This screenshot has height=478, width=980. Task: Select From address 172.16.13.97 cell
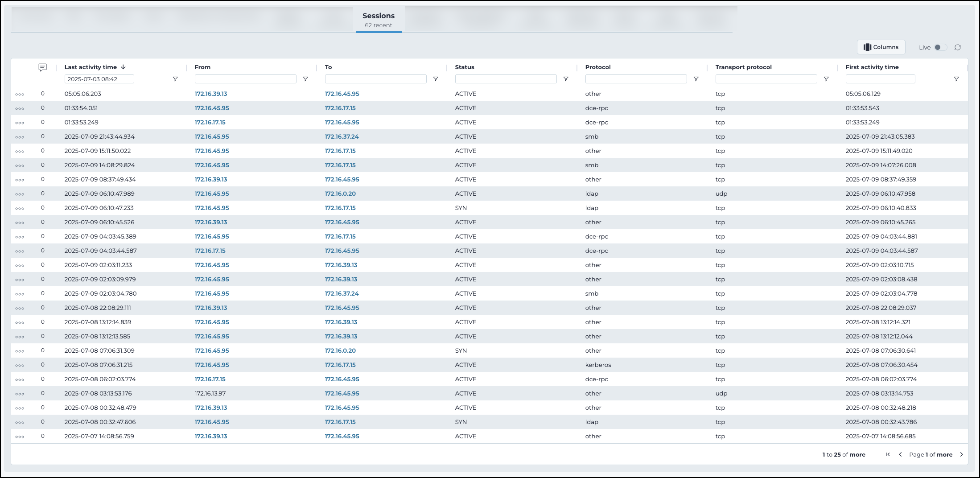(210, 394)
